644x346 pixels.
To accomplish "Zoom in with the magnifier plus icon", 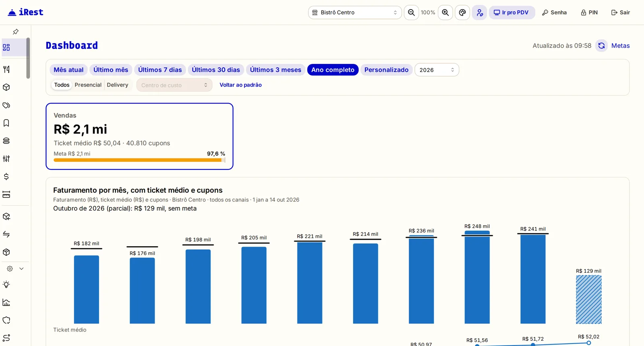I will (x=446, y=12).
